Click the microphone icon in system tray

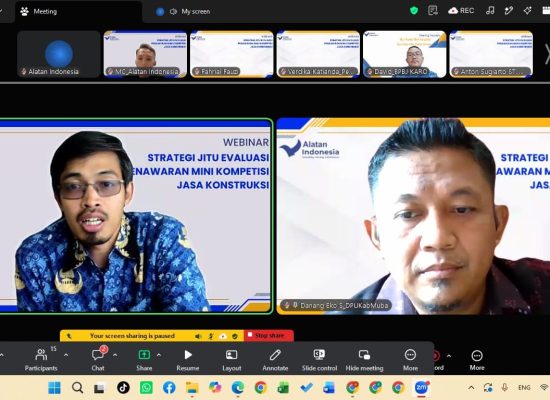[505, 387]
